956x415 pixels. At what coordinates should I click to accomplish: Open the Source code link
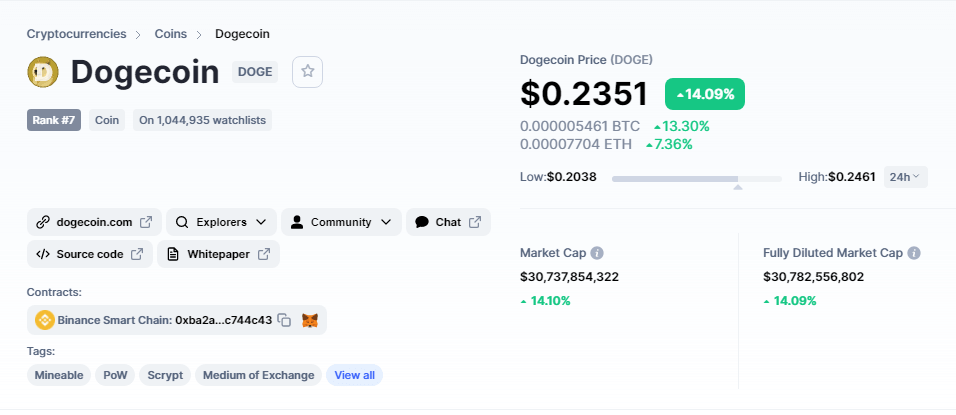click(90, 254)
